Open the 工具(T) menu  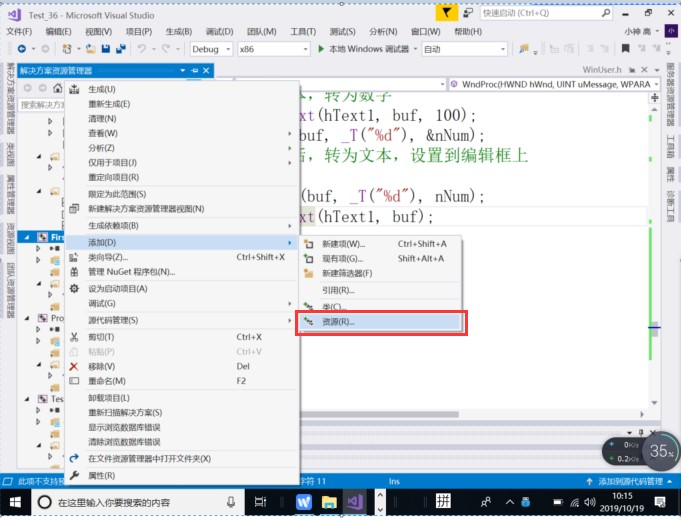(x=303, y=31)
